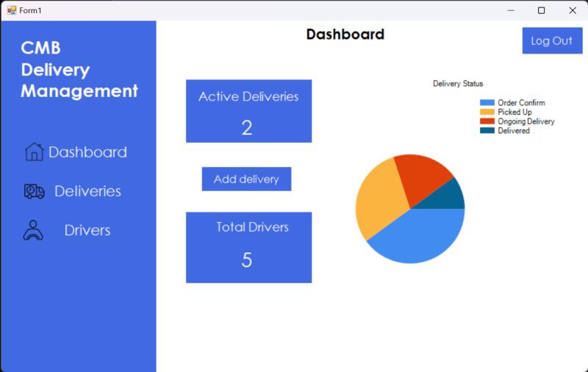This screenshot has height=372, width=588.
Task: Go to the Deliveries sidebar menu label
Action: [x=87, y=191]
